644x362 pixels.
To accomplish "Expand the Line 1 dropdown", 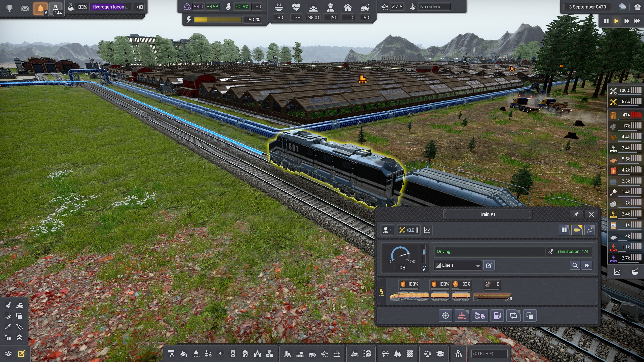I will (458, 265).
